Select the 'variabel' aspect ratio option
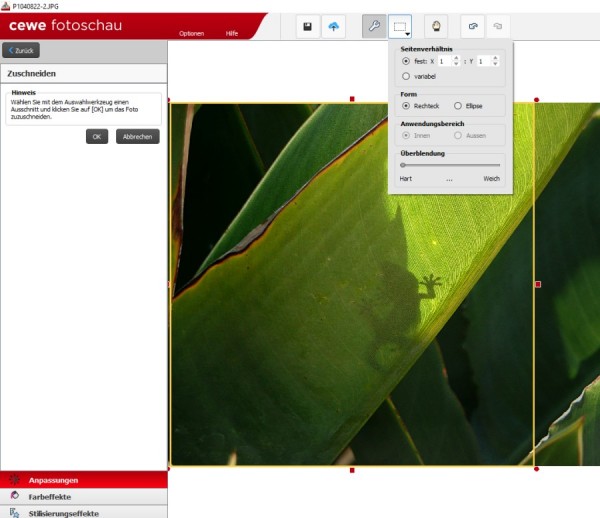600x518 pixels. click(405, 76)
